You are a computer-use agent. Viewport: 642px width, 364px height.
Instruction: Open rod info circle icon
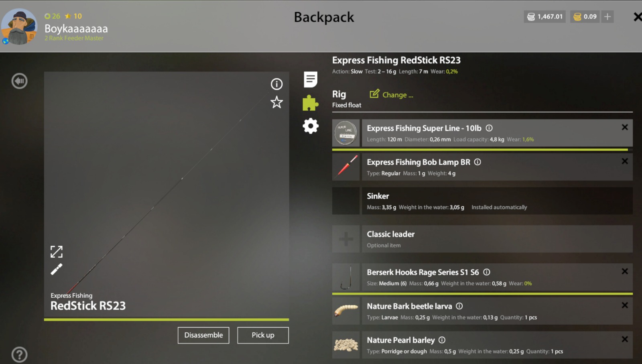click(276, 84)
